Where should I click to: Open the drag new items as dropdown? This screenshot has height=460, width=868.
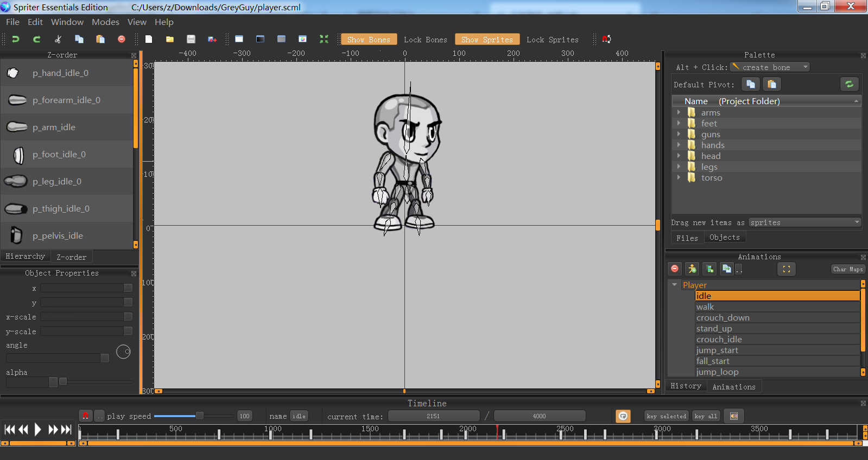click(804, 222)
